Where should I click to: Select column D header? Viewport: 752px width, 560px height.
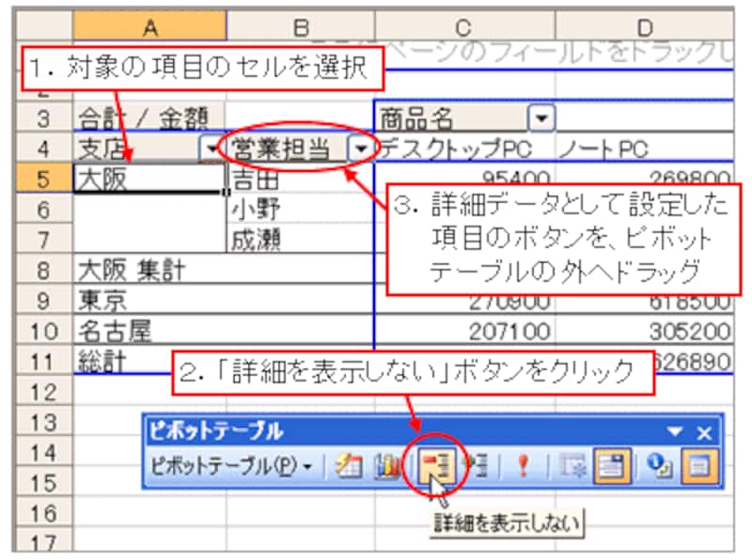(645, 27)
